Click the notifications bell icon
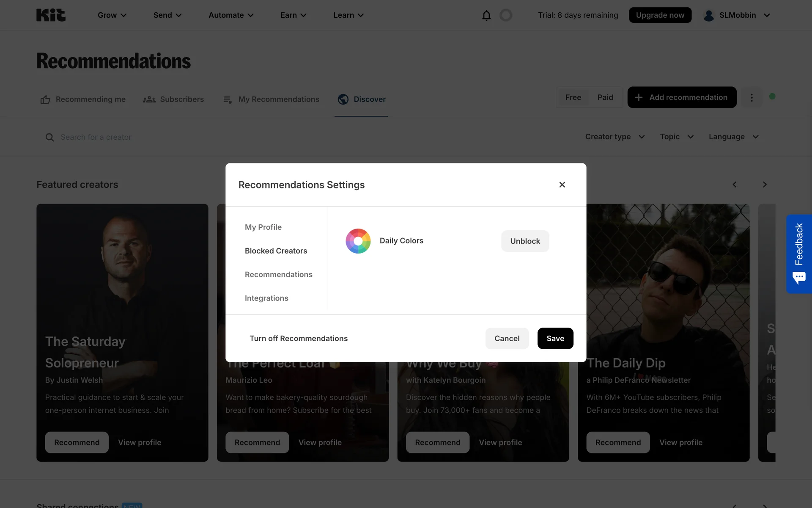This screenshot has height=508, width=812. (486, 15)
